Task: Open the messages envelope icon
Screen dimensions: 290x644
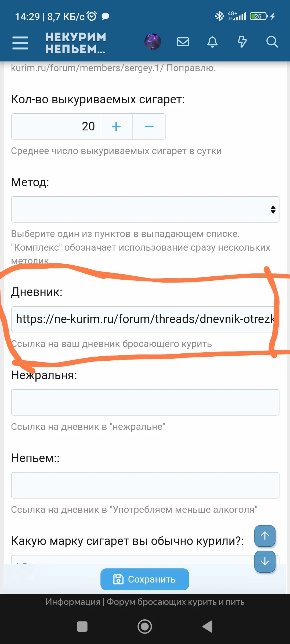Action: pos(183,42)
